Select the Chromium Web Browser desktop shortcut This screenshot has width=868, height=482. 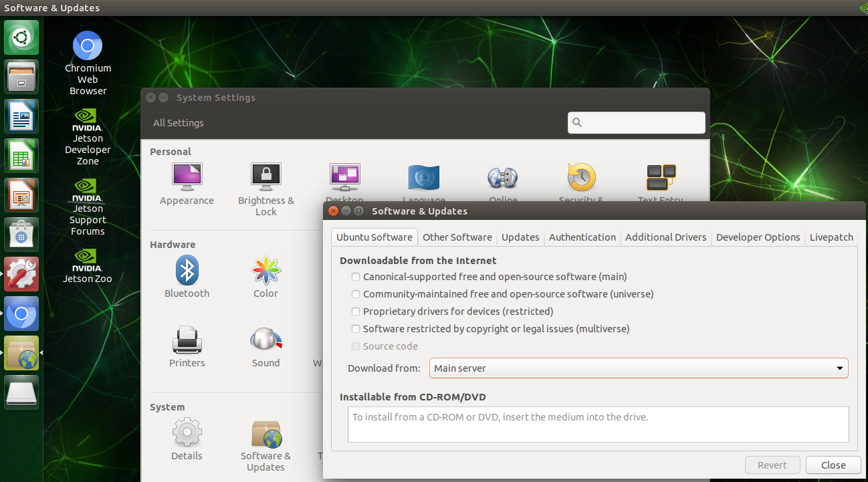pyautogui.click(x=88, y=64)
